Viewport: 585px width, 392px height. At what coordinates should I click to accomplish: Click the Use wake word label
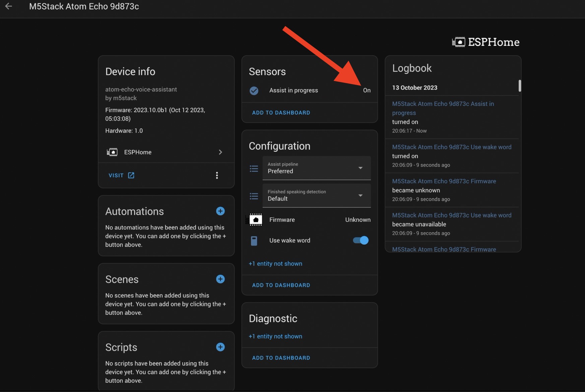[290, 241]
